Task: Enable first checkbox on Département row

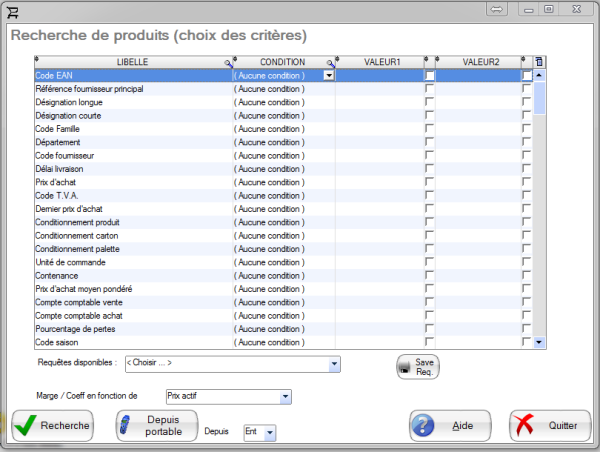Action: [429, 142]
